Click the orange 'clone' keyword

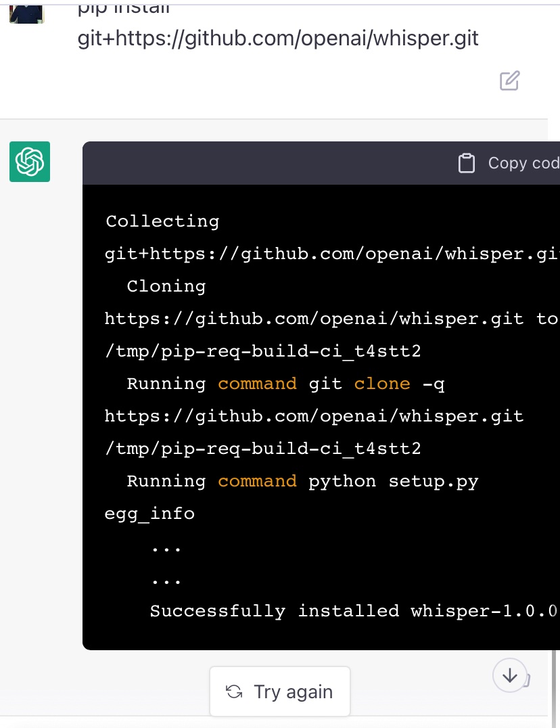pos(382,384)
